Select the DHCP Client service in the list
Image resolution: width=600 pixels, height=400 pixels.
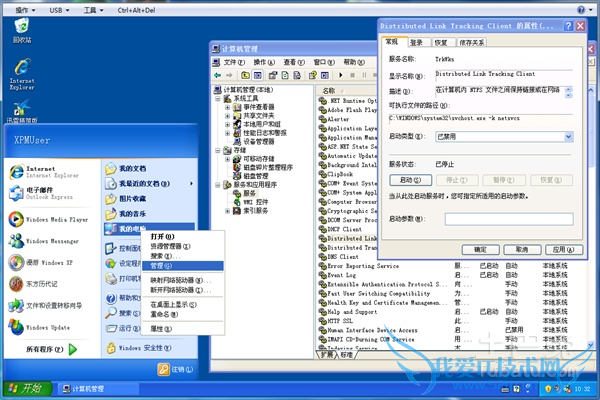coord(347,229)
